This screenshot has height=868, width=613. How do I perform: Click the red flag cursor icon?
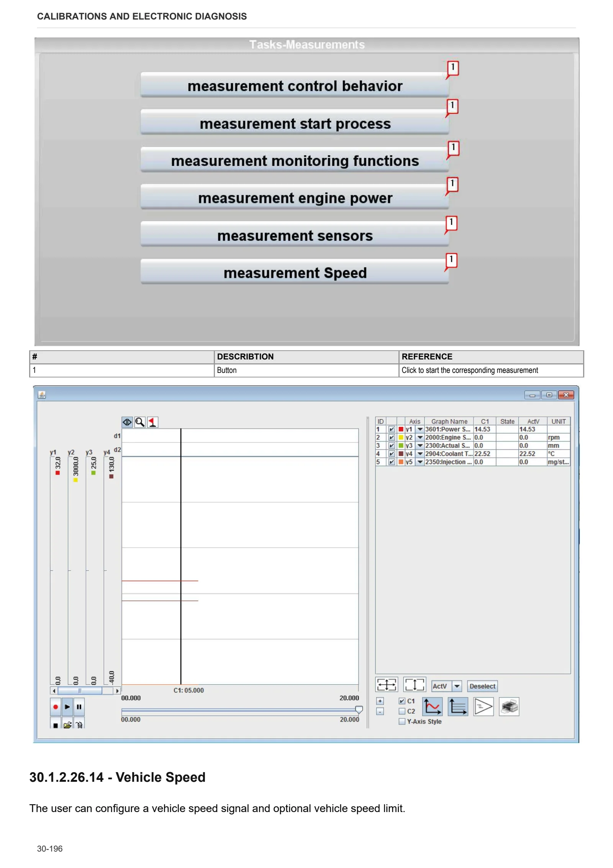[152, 422]
